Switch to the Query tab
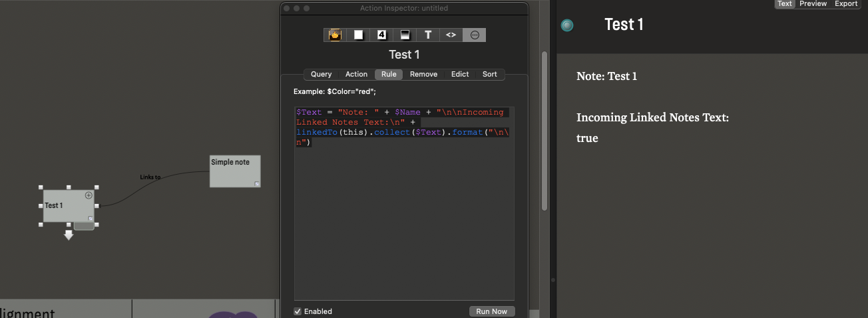868x318 pixels. pyautogui.click(x=321, y=75)
